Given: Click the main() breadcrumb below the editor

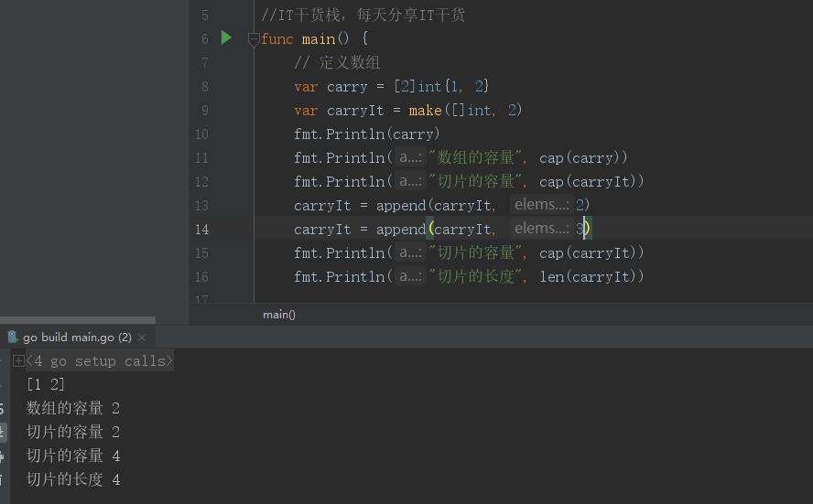Looking at the screenshot, I should click(279, 315).
